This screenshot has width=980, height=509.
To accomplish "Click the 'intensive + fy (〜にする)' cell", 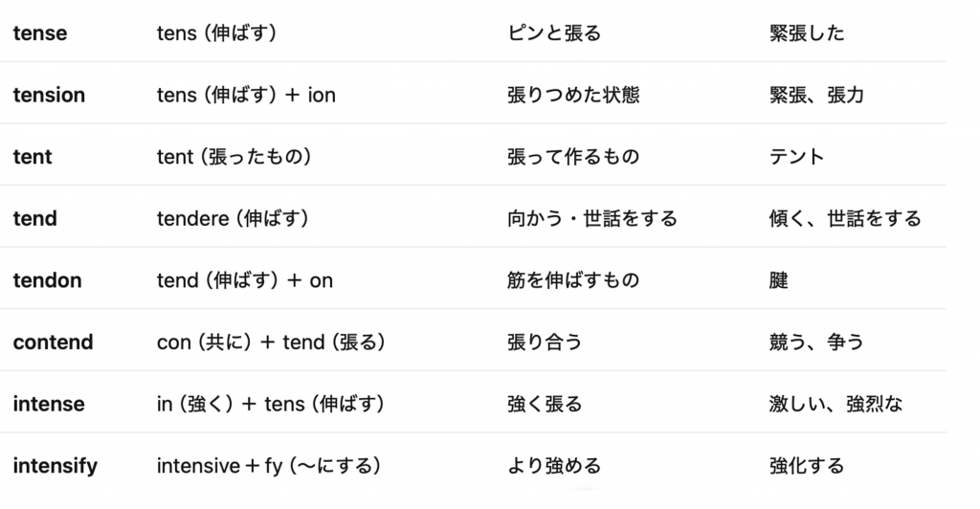I will 270,466.
